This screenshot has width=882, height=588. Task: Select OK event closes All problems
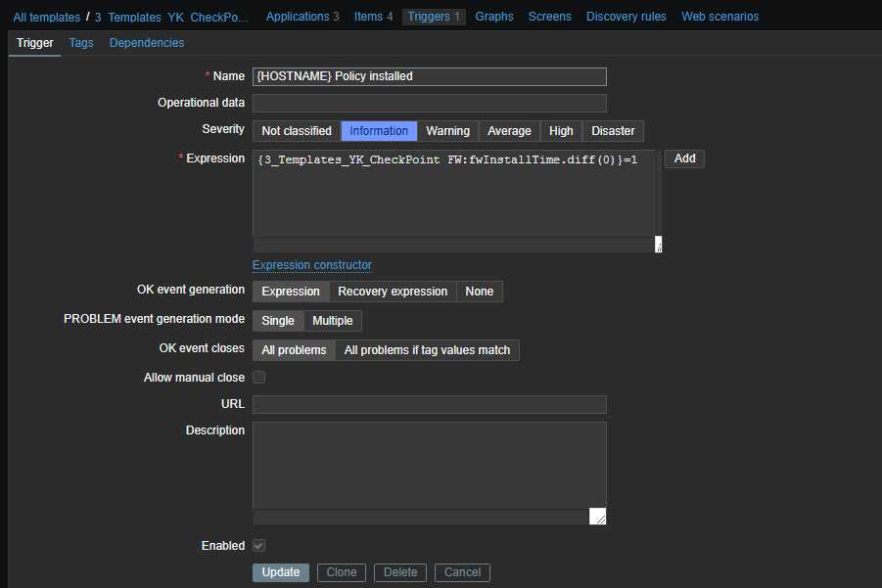[x=295, y=350]
